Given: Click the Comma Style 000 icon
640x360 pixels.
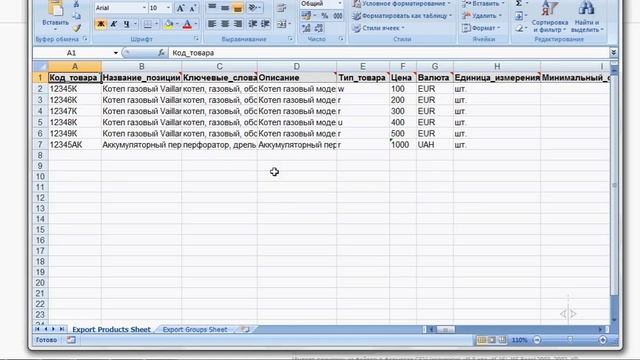Looking at the screenshot, I should tap(338, 16).
